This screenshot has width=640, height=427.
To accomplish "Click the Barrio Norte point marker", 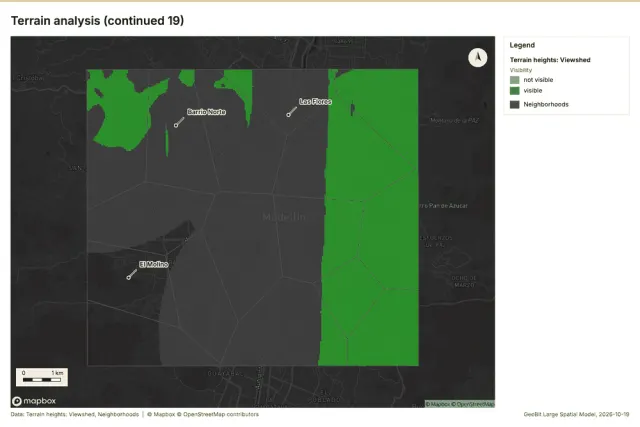I will (176, 125).
